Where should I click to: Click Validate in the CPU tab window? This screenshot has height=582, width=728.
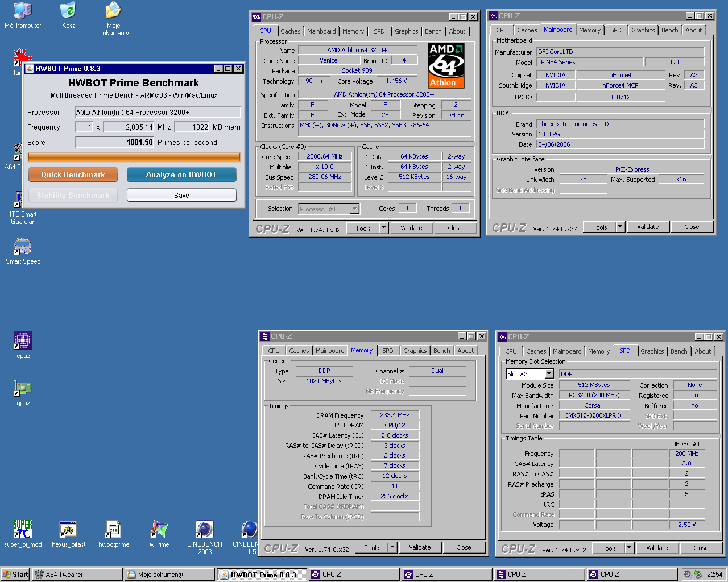(411, 228)
